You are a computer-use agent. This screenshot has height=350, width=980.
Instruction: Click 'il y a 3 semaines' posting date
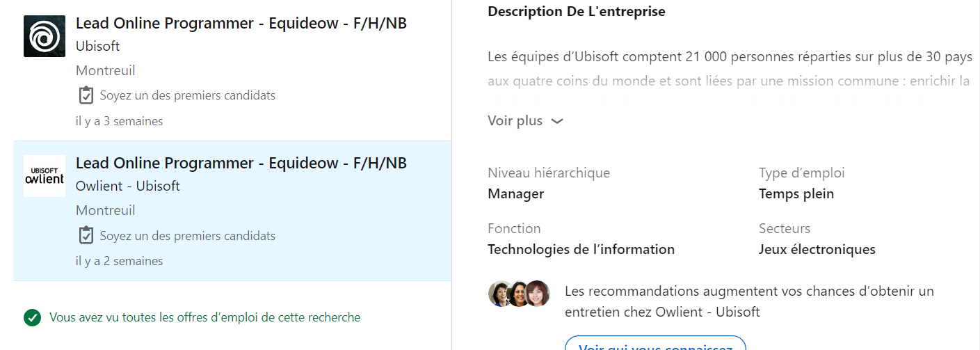click(119, 121)
